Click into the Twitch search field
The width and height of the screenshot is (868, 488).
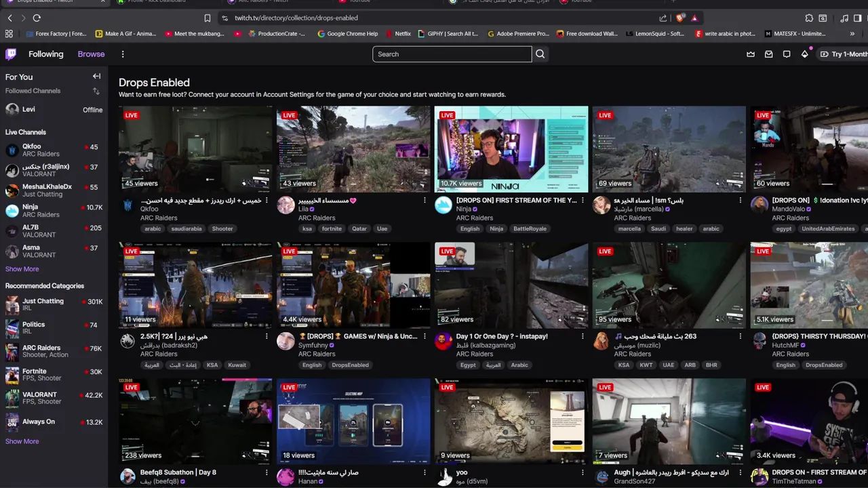tap(452, 54)
